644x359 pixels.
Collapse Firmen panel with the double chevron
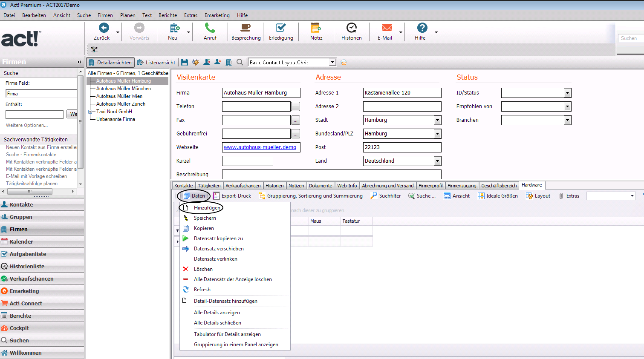[79, 62]
